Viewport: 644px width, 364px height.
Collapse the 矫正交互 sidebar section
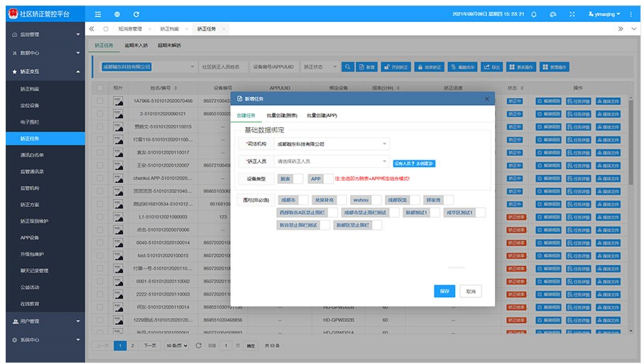(45, 72)
